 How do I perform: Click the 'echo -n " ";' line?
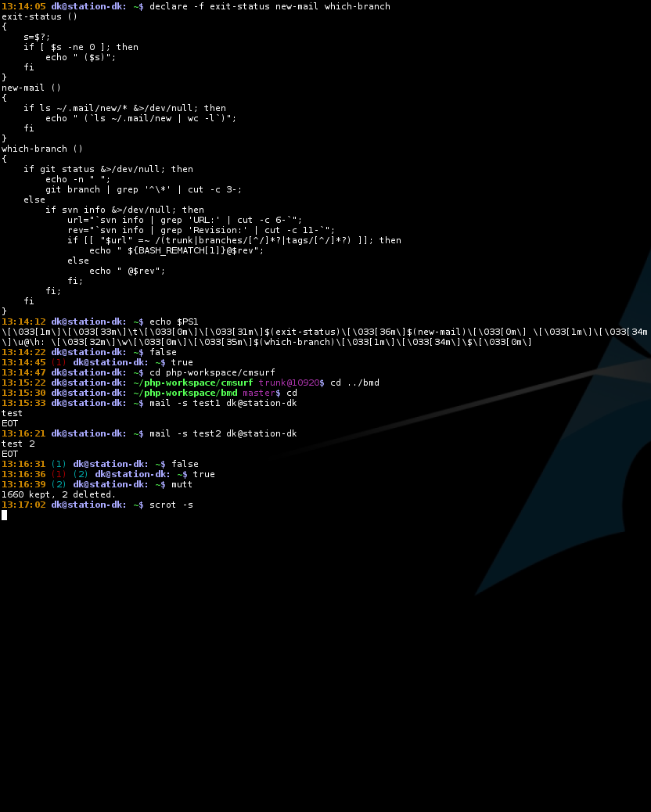coord(78,179)
